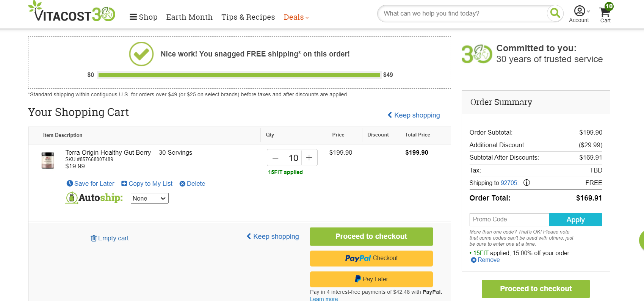This screenshot has width=644, height=301.
Task: Decrease quantity with the minus button
Action: click(x=276, y=158)
